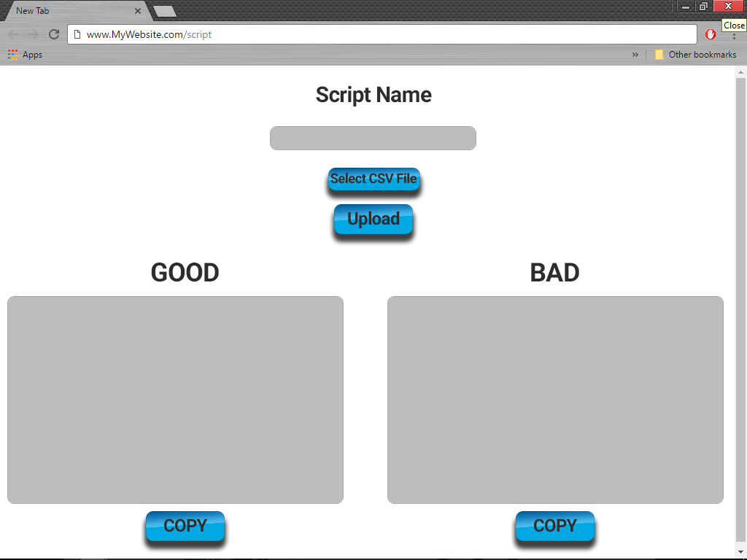Minimize the browser window
The height and width of the screenshot is (560, 747).
click(x=686, y=6)
